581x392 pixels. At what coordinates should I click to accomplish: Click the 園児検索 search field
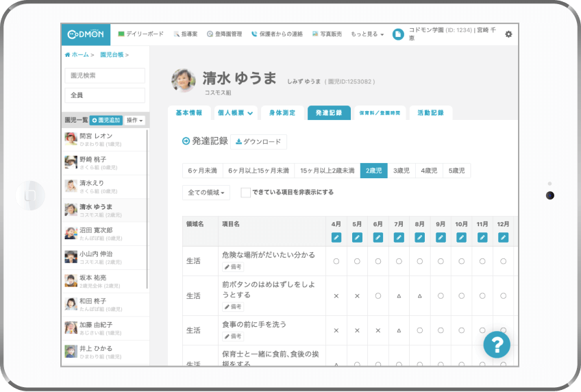click(x=104, y=75)
